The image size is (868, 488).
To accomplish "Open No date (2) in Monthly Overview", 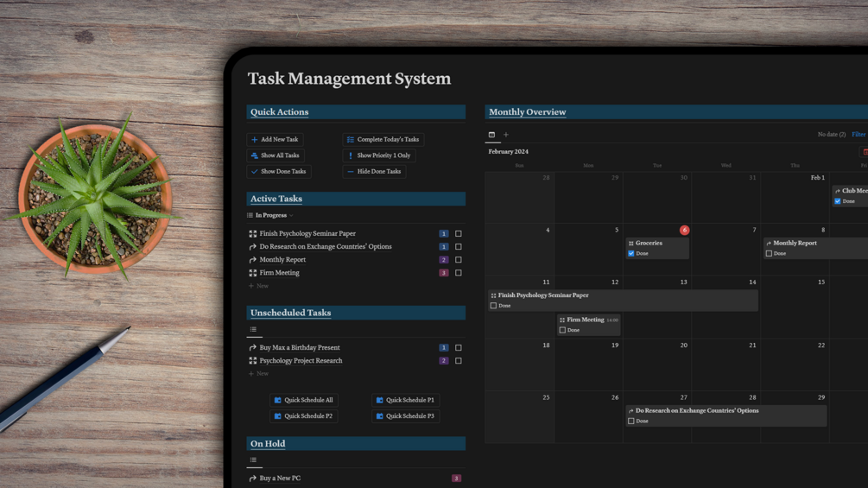I will pyautogui.click(x=832, y=135).
